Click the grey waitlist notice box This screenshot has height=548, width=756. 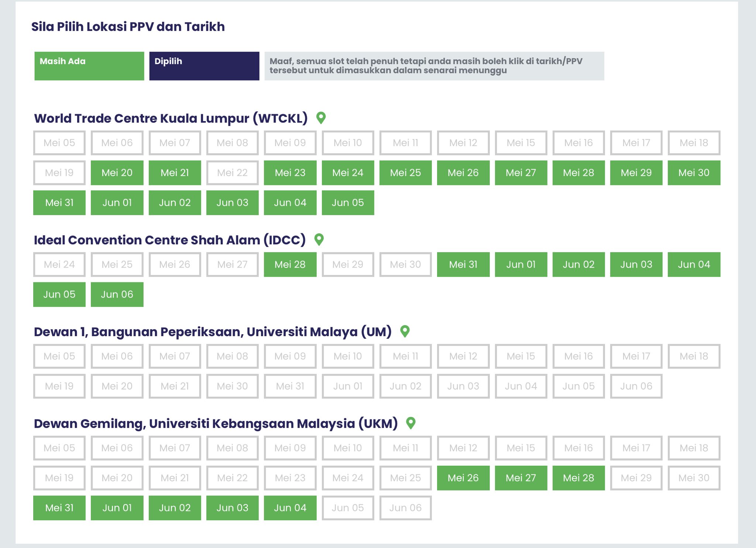point(434,66)
